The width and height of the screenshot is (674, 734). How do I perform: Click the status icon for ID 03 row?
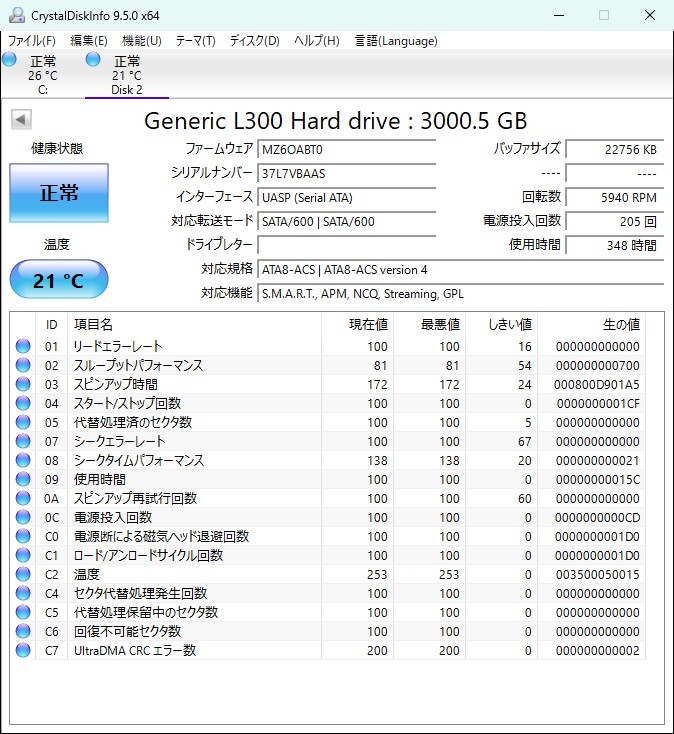coord(23,384)
